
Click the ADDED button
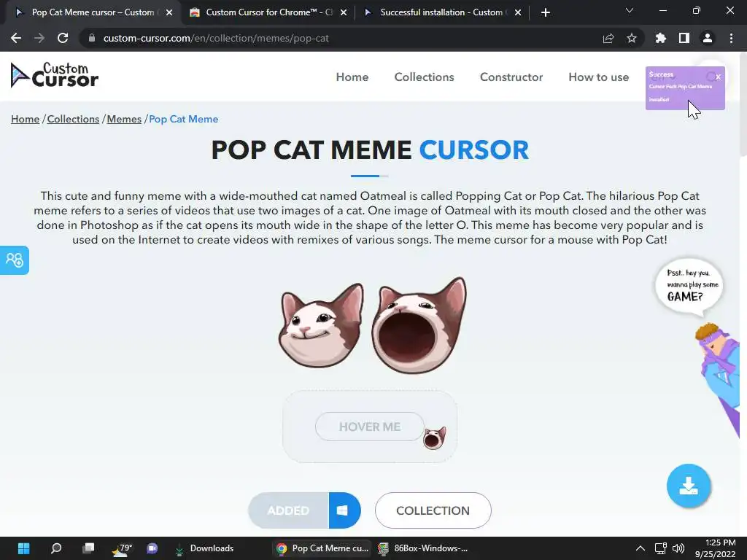pyautogui.click(x=289, y=510)
